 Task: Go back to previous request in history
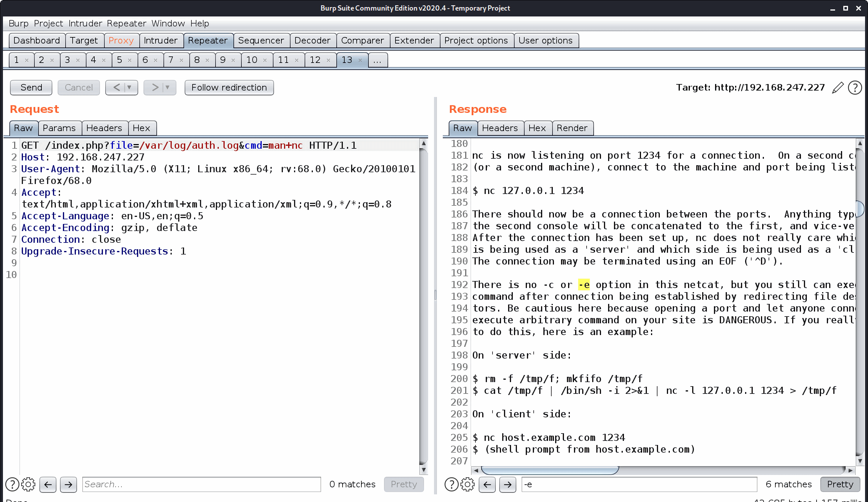click(x=117, y=88)
